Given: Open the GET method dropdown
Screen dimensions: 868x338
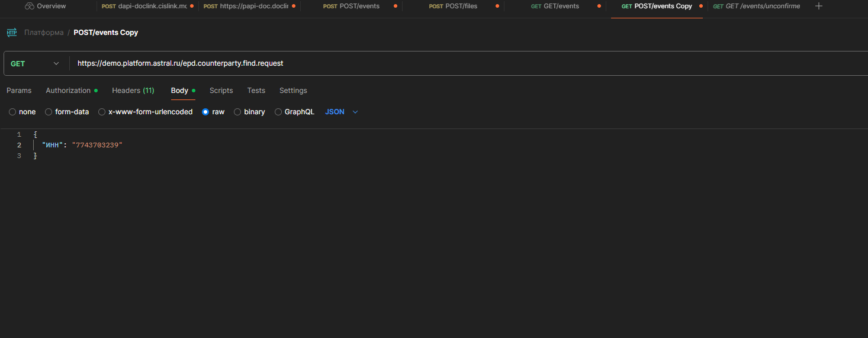Looking at the screenshot, I should (36, 63).
